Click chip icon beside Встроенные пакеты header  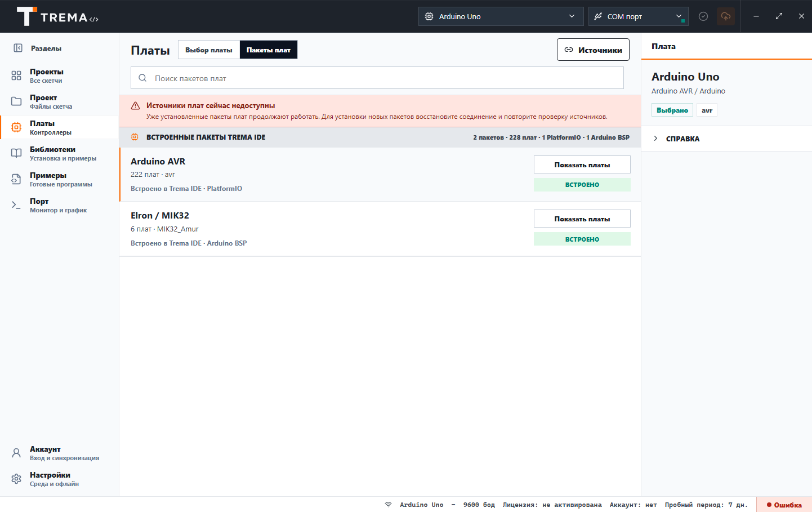[x=135, y=137]
